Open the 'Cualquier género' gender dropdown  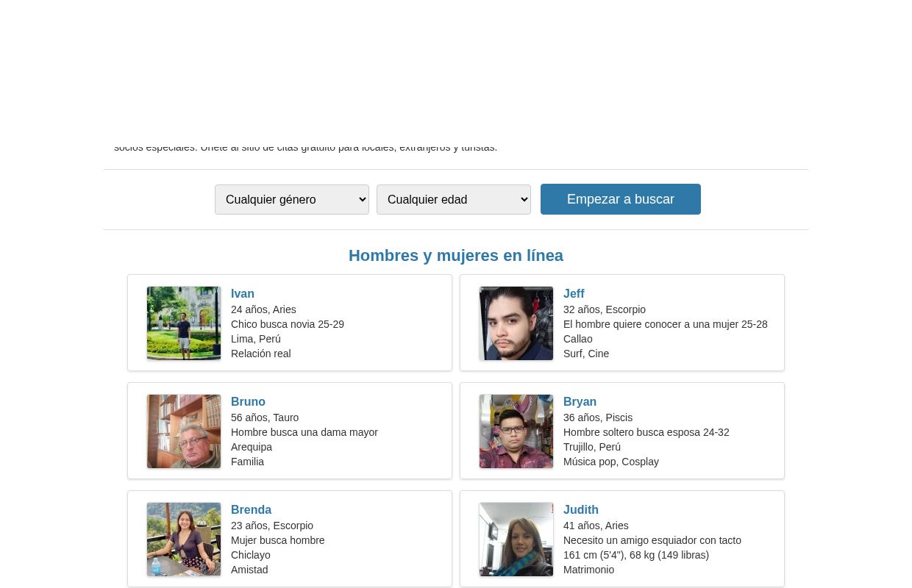tap(292, 199)
